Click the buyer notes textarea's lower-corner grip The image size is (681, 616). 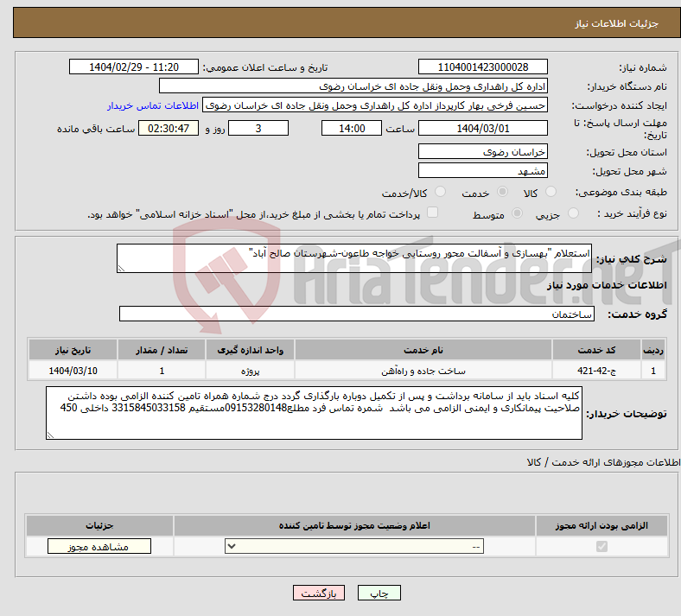(50, 435)
